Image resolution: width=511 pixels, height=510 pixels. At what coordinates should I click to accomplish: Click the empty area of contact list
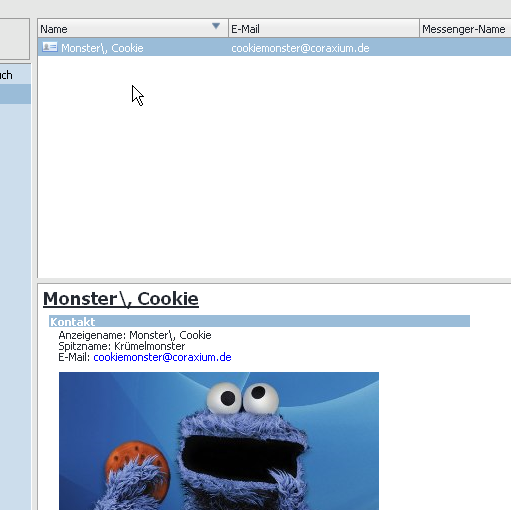click(274, 167)
